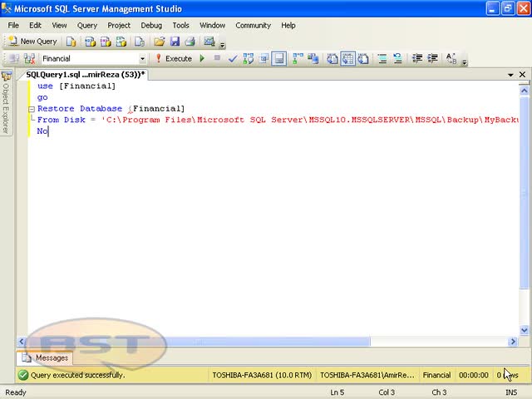This screenshot has height=399, width=532.
Task: Open the Activity Monitor icon
Action: (x=209, y=42)
